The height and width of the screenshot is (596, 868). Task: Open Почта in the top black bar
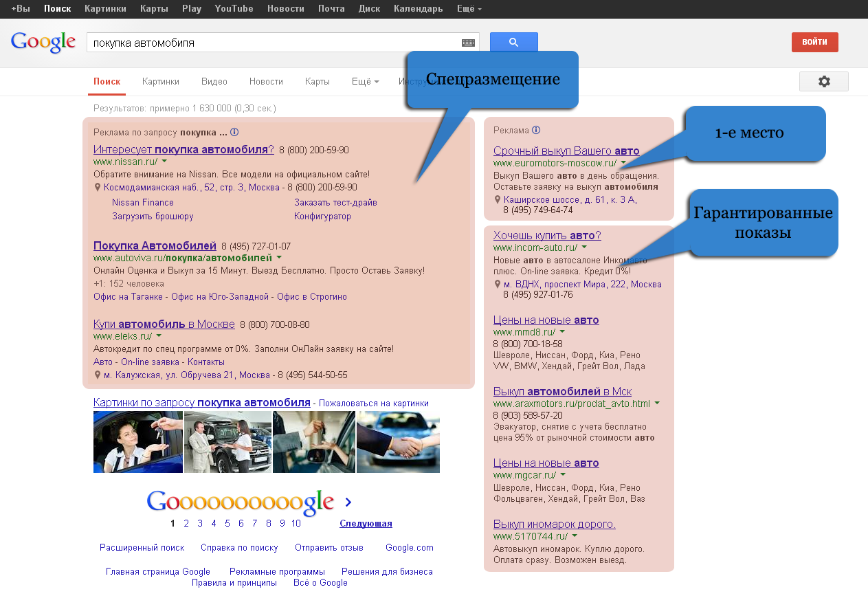click(x=331, y=9)
